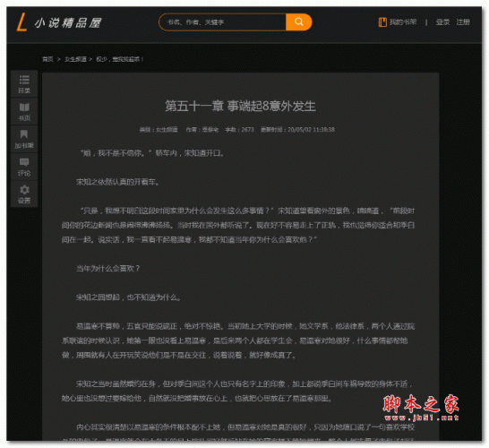Open the 目录 table of contents icon
This screenshot has width=489, height=448.
[x=24, y=84]
